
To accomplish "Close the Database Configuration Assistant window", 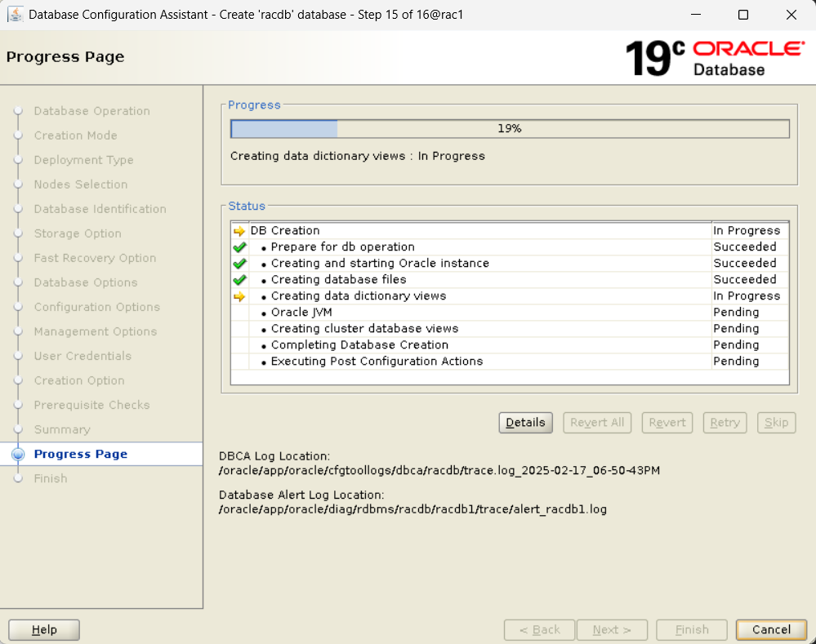I will (x=791, y=15).
